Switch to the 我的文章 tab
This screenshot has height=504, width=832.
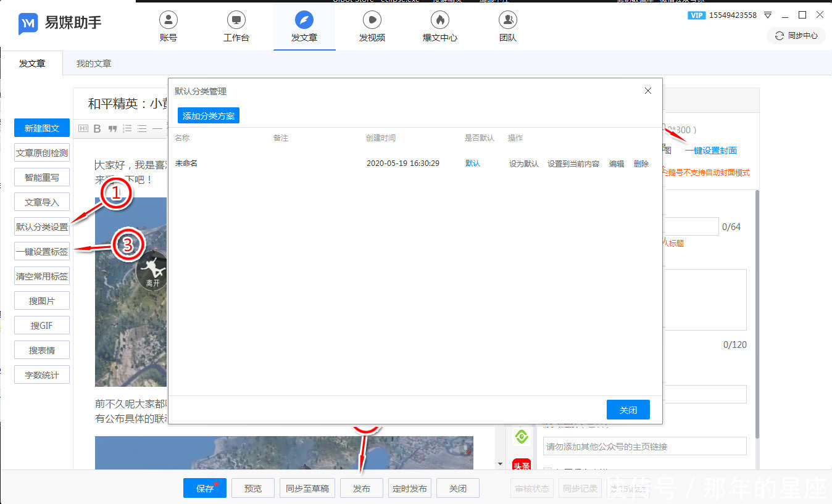93,62
